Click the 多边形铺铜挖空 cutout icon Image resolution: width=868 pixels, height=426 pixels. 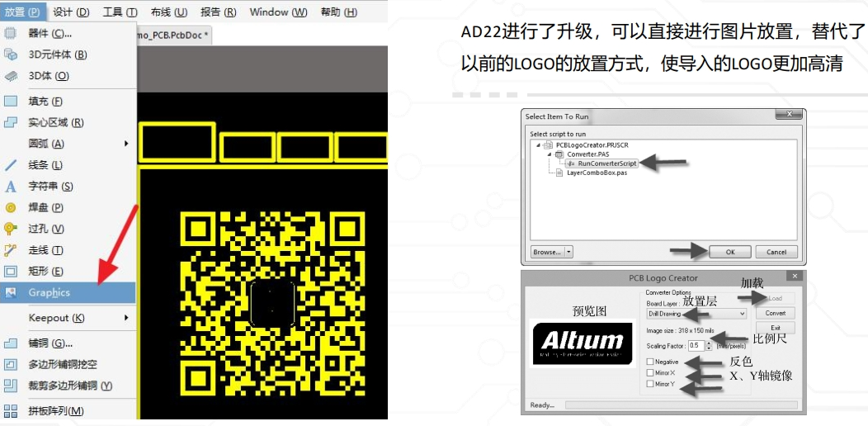(x=11, y=365)
